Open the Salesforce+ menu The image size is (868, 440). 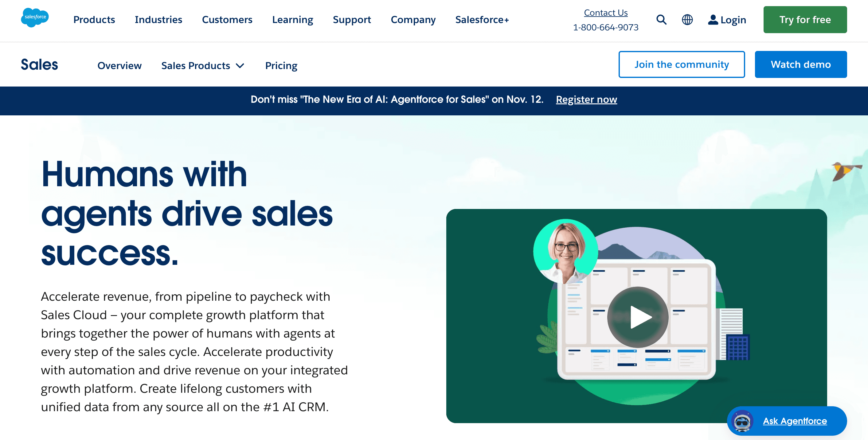click(x=482, y=20)
